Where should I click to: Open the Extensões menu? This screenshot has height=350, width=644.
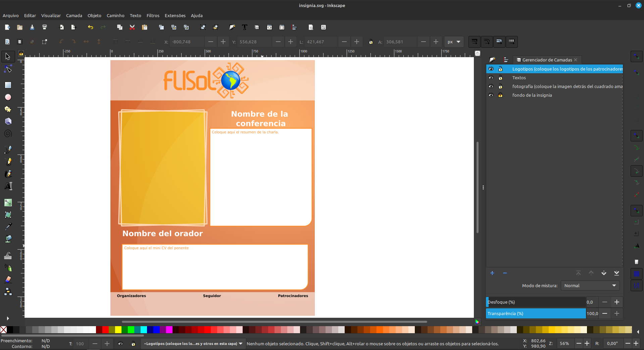175,15
